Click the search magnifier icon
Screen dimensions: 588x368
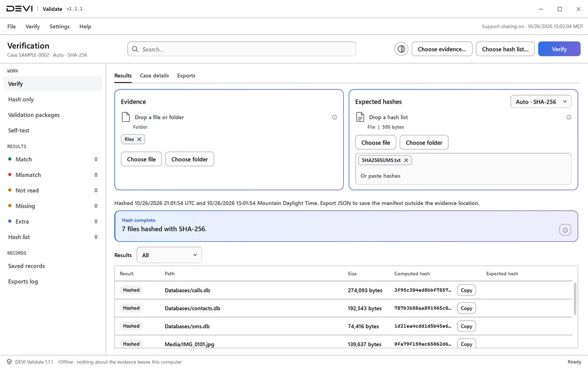coord(135,49)
